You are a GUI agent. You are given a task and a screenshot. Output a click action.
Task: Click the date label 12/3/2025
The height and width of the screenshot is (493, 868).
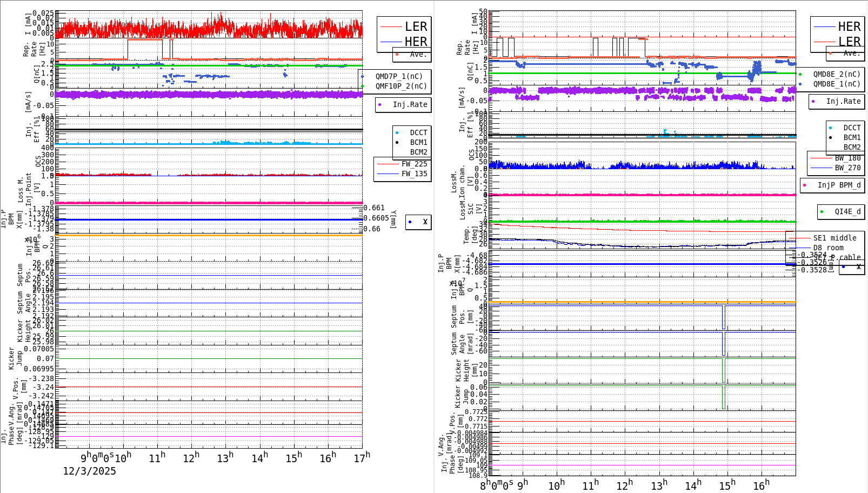(x=89, y=471)
